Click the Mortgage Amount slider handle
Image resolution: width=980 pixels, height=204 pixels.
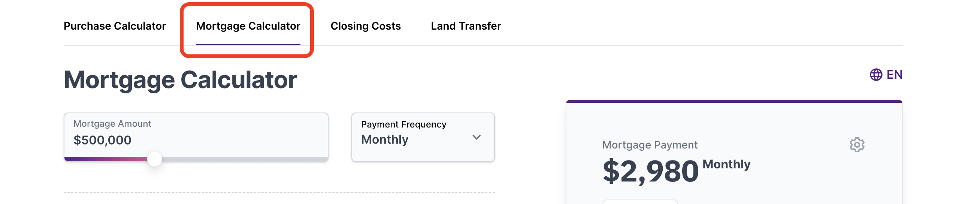point(154,159)
